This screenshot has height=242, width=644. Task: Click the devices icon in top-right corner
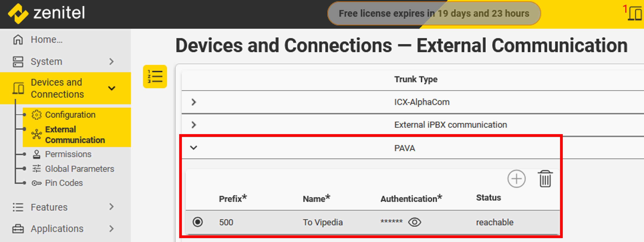click(x=635, y=13)
